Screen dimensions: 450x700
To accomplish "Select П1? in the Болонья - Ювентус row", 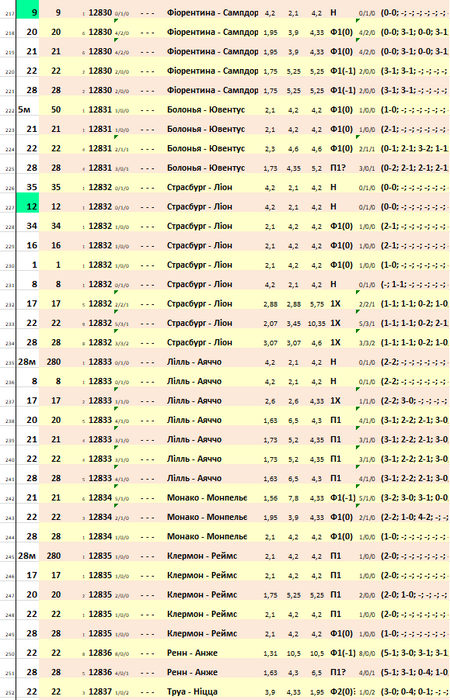I will coord(339,168).
